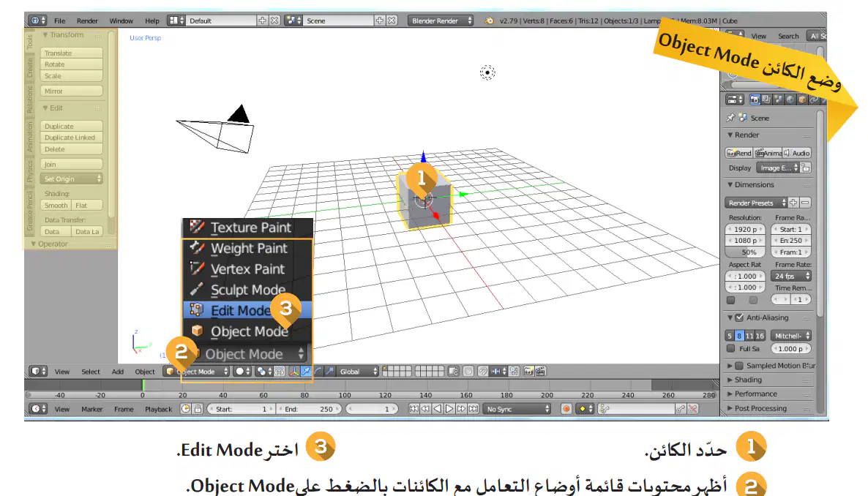
Task: Click the screen layout browse icon
Action: (x=176, y=20)
